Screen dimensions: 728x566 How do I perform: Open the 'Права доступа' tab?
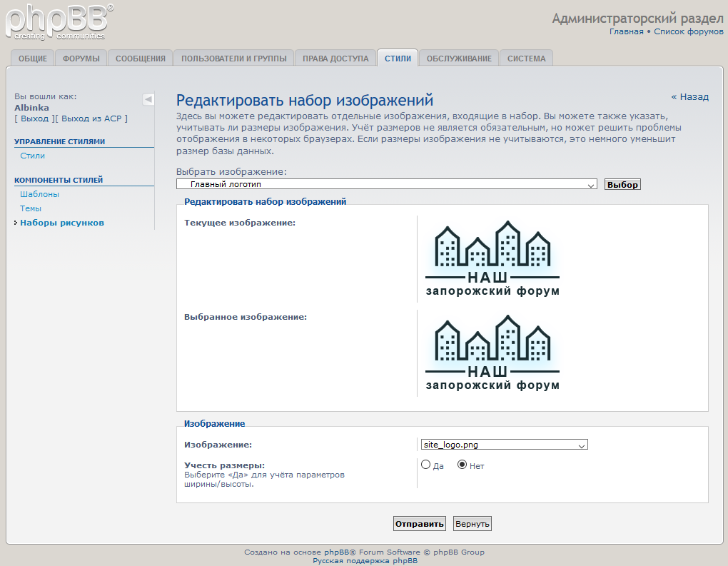pyautogui.click(x=335, y=59)
